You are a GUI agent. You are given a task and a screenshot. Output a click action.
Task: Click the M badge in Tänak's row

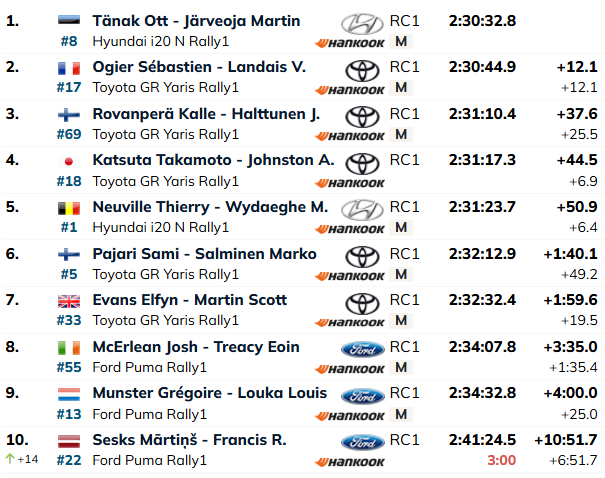point(401,41)
